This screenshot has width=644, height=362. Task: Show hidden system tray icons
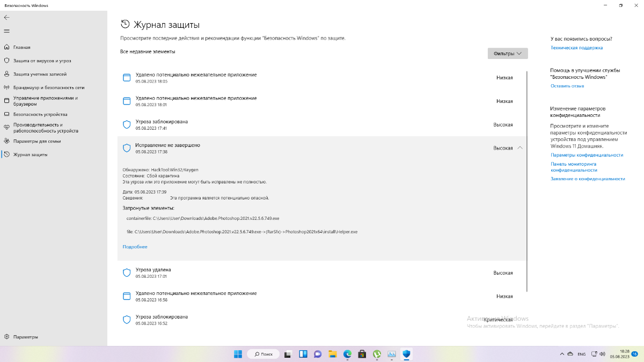click(x=562, y=354)
